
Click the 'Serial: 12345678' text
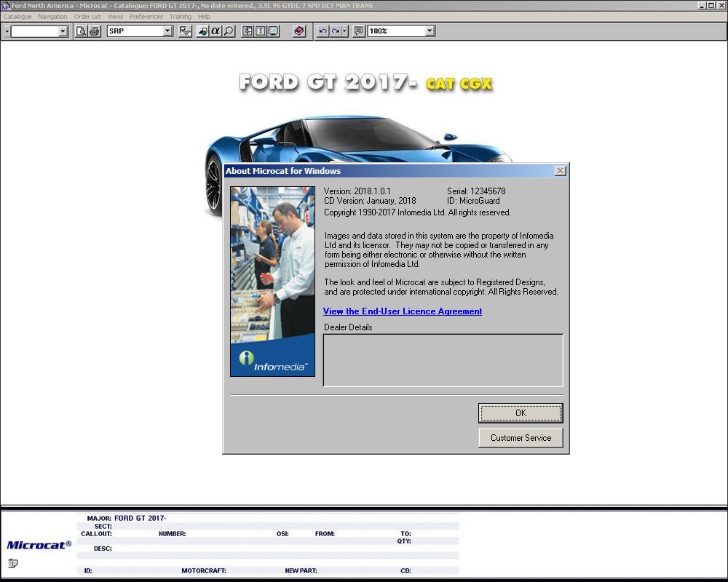tap(476, 191)
